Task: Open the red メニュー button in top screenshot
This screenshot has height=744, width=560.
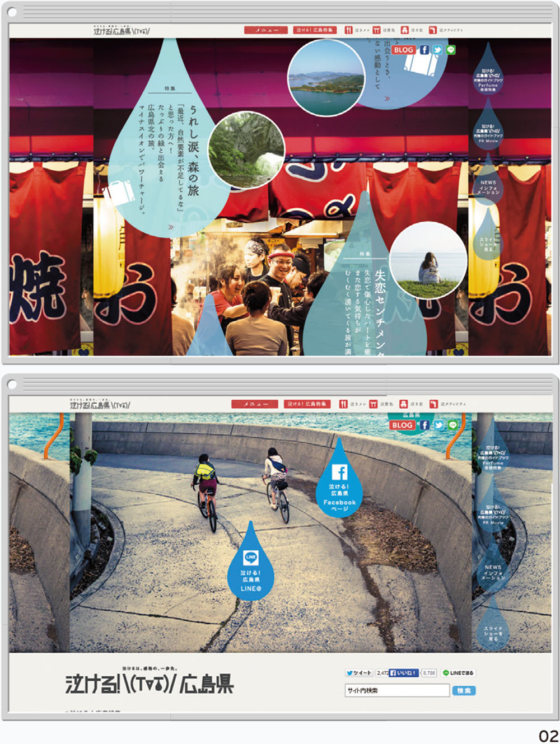Action: [x=266, y=30]
